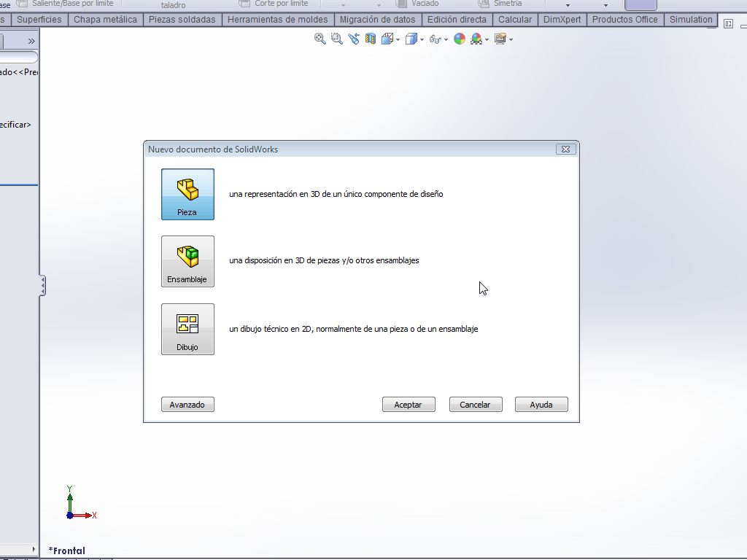Open Productos Office tab
Screen dimensions: 747x560
[x=625, y=20]
